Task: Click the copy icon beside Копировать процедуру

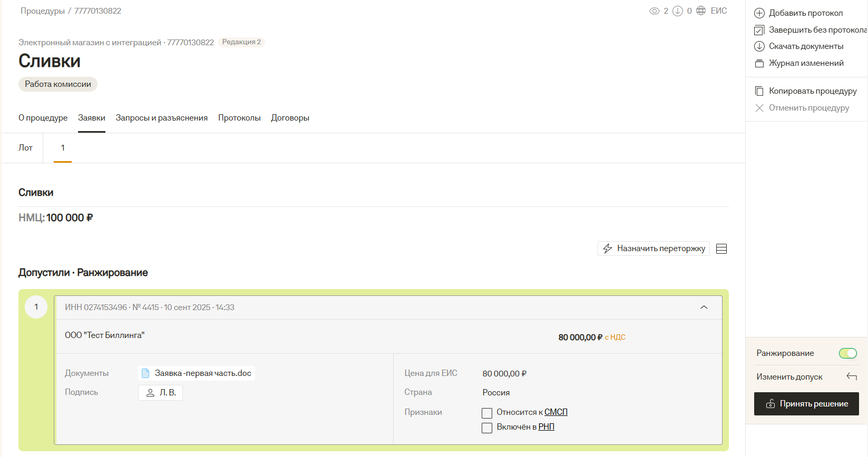Action: [x=759, y=91]
